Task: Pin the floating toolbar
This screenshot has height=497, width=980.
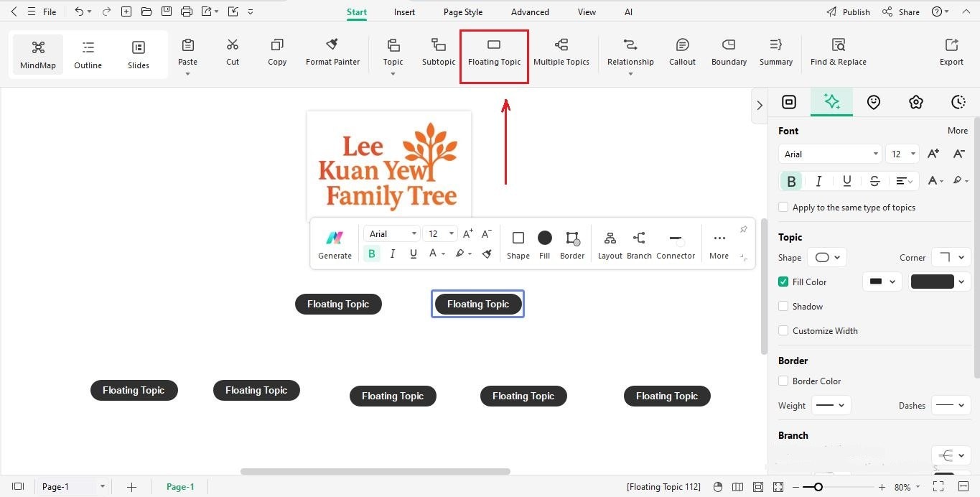Action: click(x=743, y=230)
